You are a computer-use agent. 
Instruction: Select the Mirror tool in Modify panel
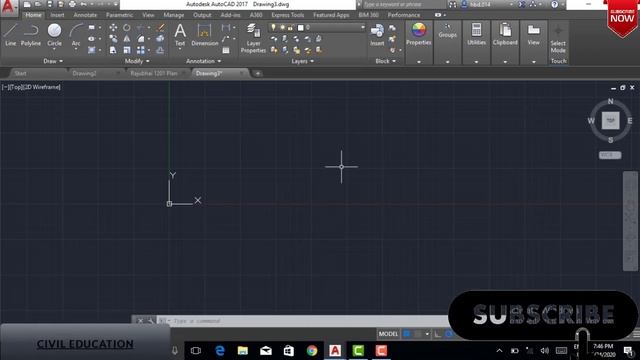[x=127, y=39]
